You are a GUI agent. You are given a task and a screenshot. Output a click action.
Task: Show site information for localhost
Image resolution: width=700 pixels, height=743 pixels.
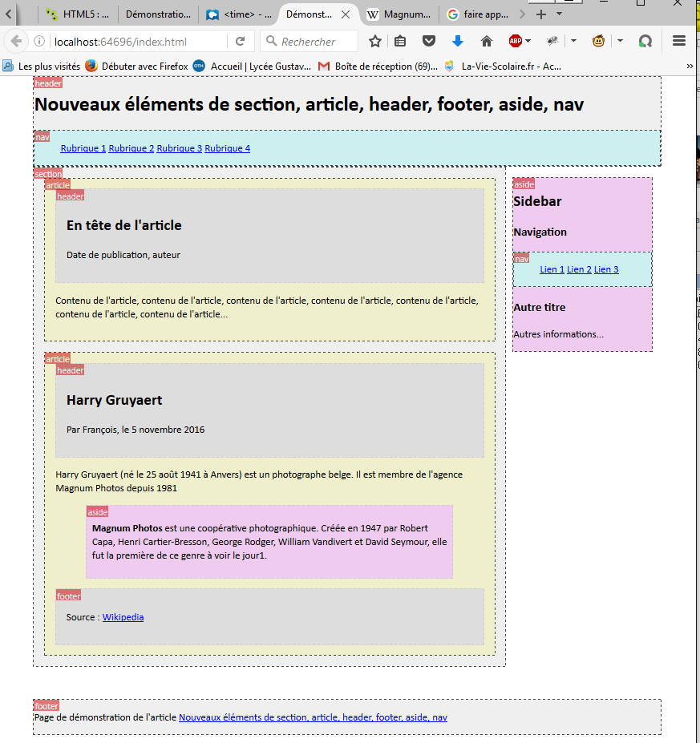click(x=39, y=42)
